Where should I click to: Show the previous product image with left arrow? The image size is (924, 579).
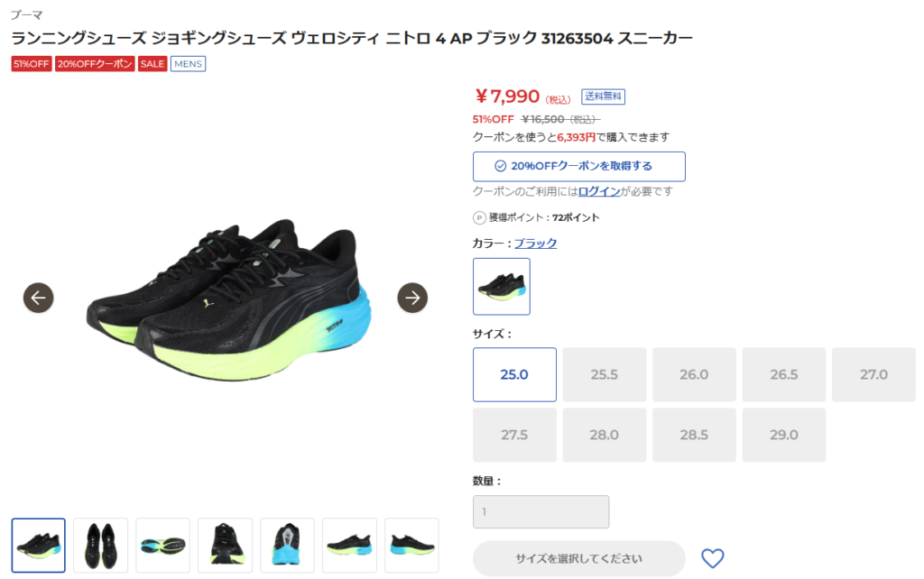[38, 298]
